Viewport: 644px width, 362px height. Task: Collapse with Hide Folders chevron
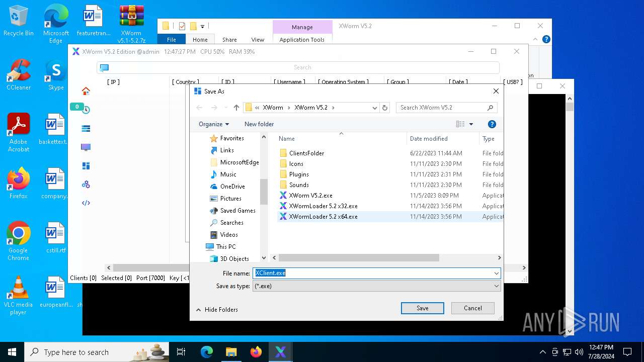point(198,310)
